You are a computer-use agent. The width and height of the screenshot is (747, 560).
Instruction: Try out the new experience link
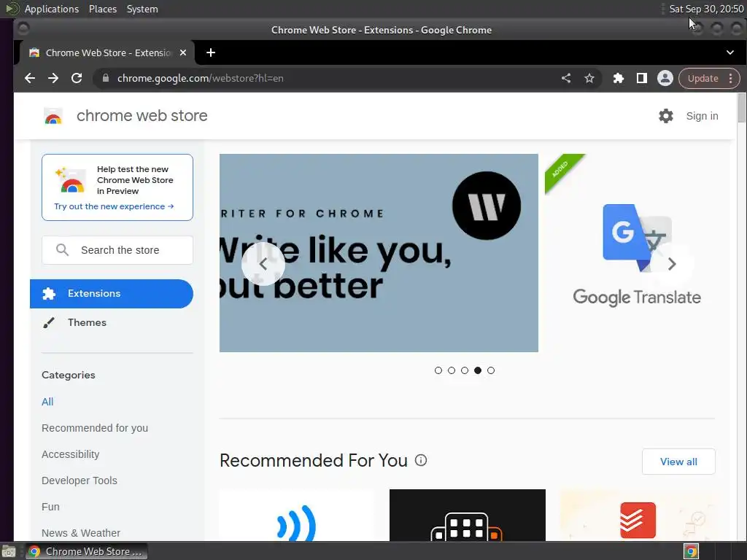point(114,206)
